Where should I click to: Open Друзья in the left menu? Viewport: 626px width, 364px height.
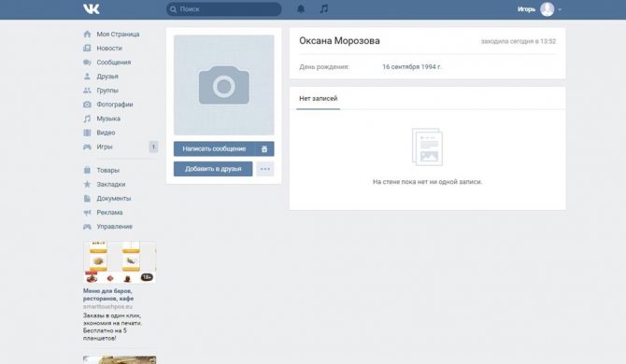(107, 77)
